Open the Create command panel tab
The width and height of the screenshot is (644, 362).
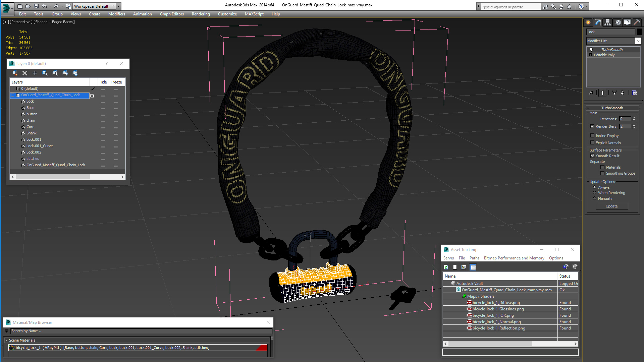tap(588, 22)
